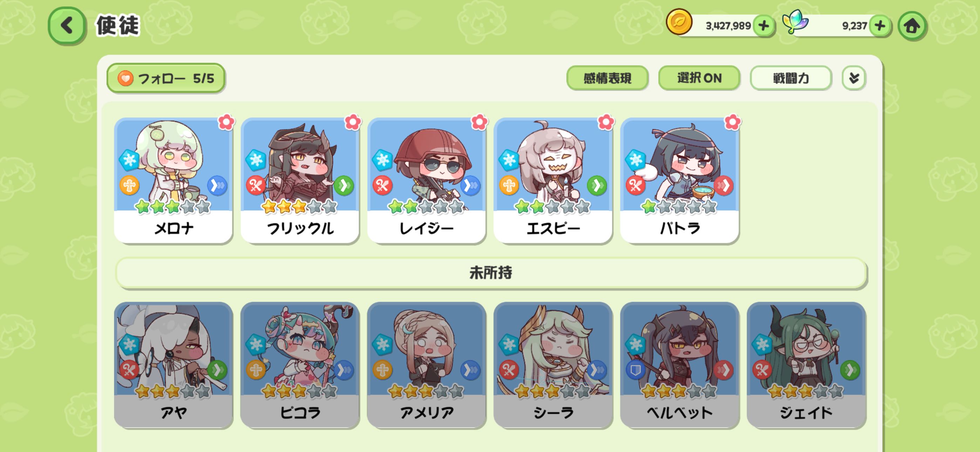Select the unowned ベルベット character

680,365
